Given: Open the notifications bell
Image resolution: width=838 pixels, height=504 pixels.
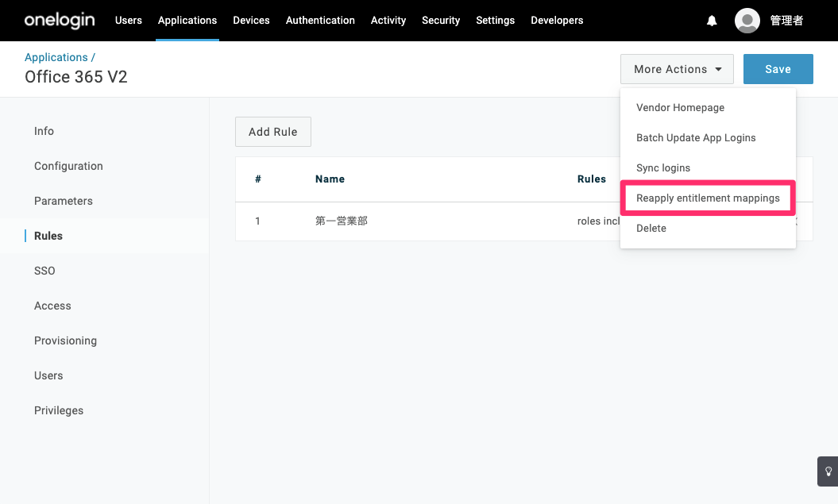Looking at the screenshot, I should point(712,21).
